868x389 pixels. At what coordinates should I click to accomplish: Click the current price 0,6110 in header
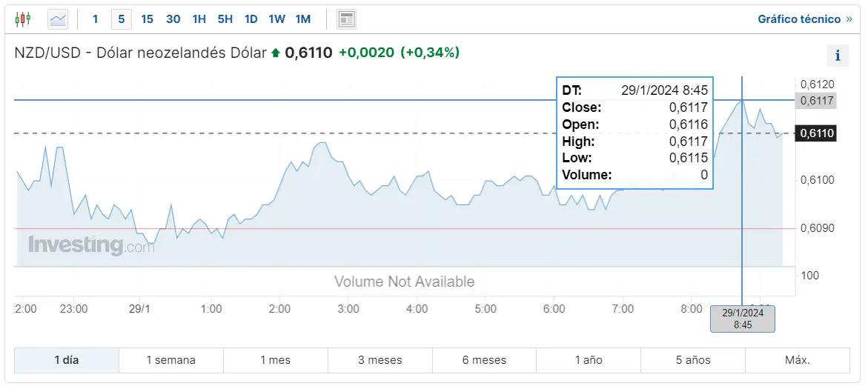coord(308,53)
